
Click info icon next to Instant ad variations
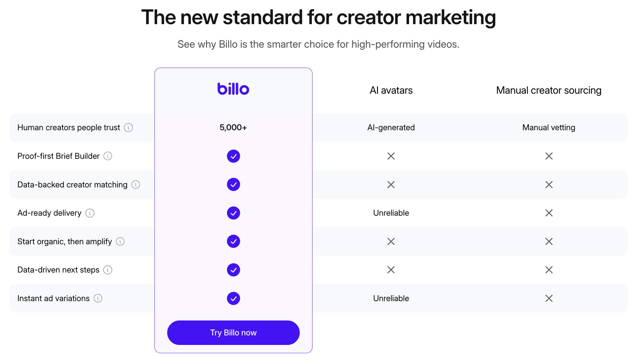98,299
